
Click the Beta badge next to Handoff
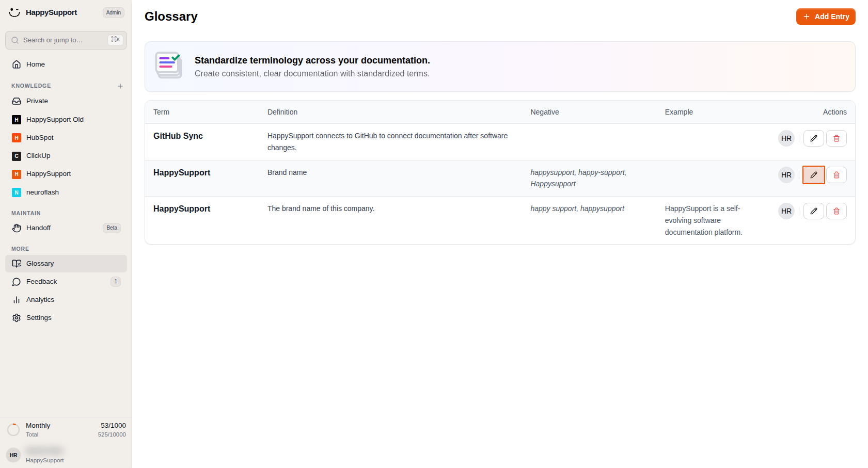(x=112, y=228)
